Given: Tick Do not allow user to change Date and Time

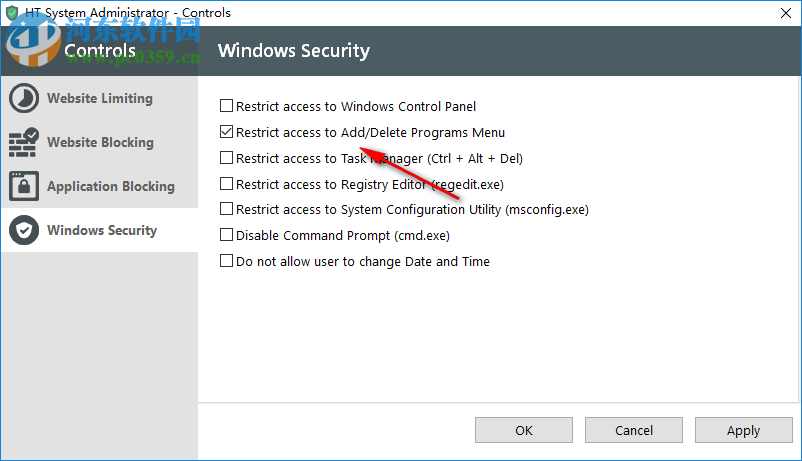Looking at the screenshot, I should [x=227, y=262].
